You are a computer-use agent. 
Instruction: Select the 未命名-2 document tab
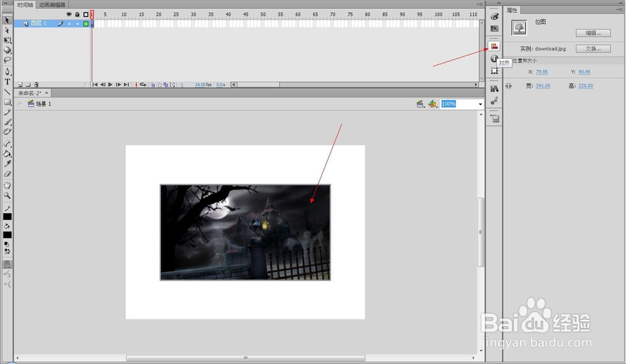click(x=33, y=93)
